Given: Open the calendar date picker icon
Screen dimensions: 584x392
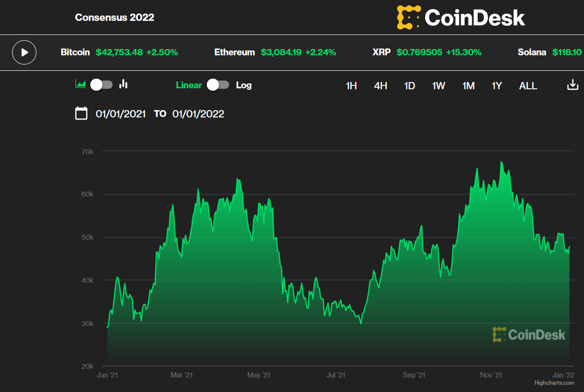Looking at the screenshot, I should 82,114.
